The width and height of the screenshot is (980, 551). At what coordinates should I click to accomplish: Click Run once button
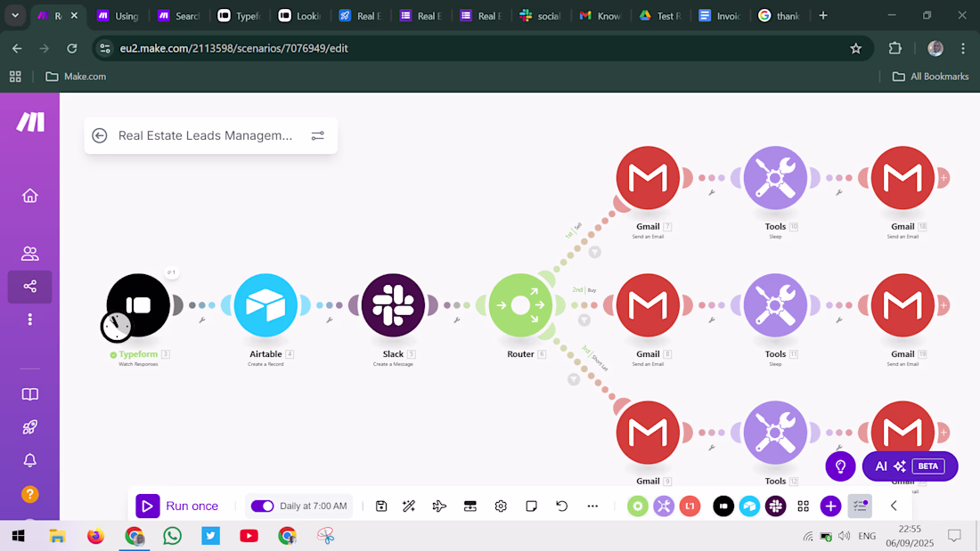coord(177,506)
